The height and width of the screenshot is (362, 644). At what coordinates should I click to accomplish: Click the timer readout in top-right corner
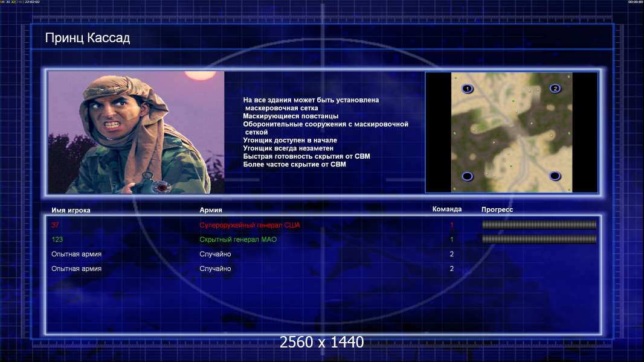(636, 2)
